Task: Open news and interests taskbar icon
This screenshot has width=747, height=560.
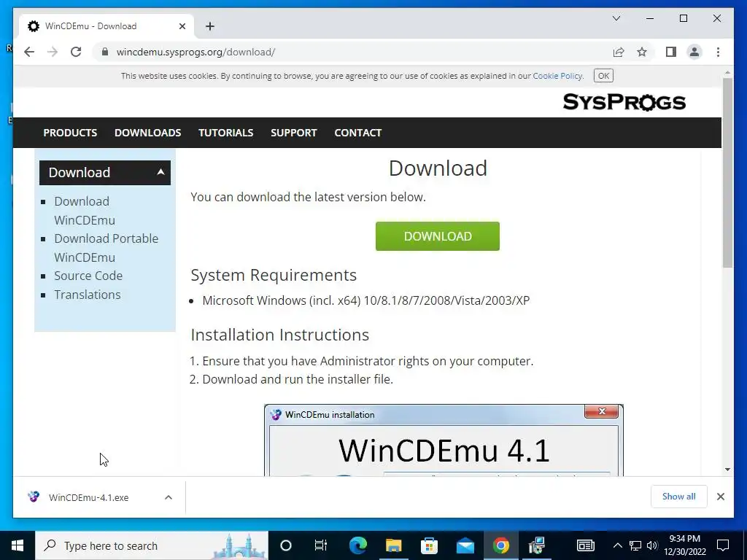Action: tap(586, 545)
